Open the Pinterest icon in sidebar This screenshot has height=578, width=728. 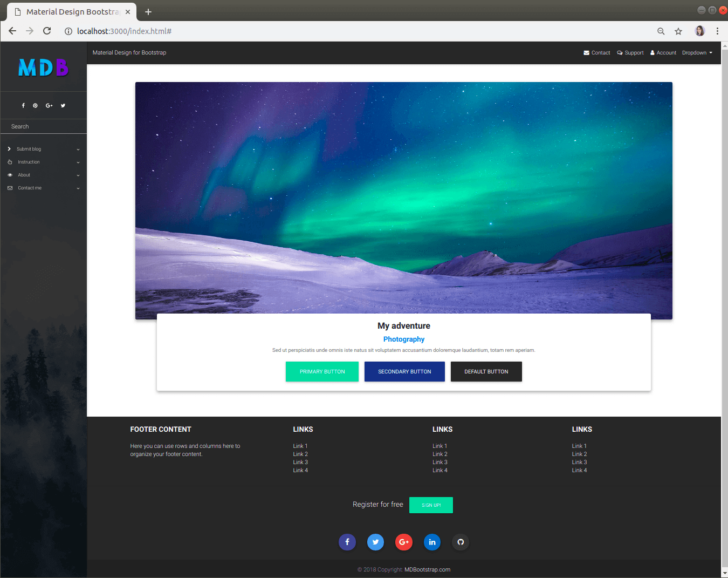click(x=35, y=106)
